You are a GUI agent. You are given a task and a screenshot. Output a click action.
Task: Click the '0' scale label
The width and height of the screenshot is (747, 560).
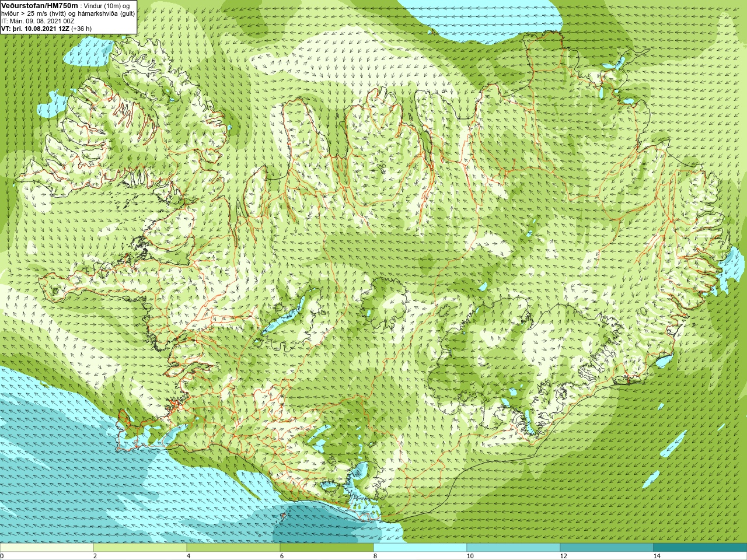tap(2, 556)
